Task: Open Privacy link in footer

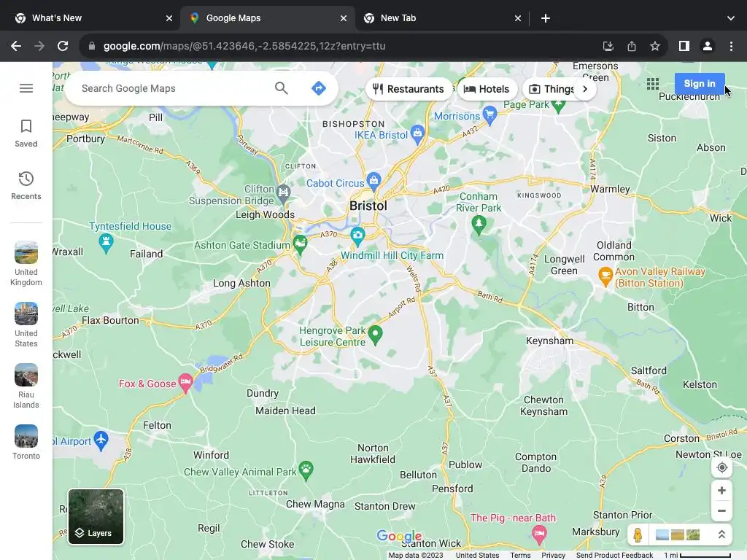Action: tap(553, 555)
